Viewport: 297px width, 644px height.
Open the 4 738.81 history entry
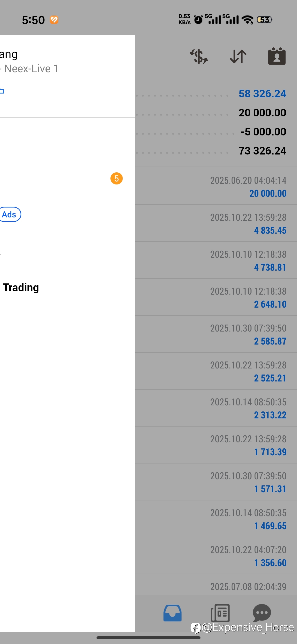pos(216,260)
